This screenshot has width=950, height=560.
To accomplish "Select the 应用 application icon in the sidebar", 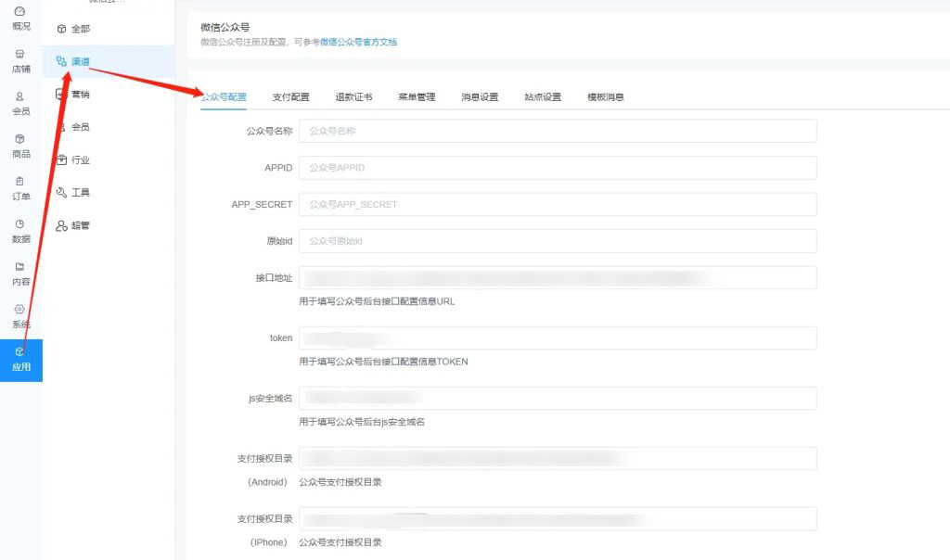I will pos(20,351).
